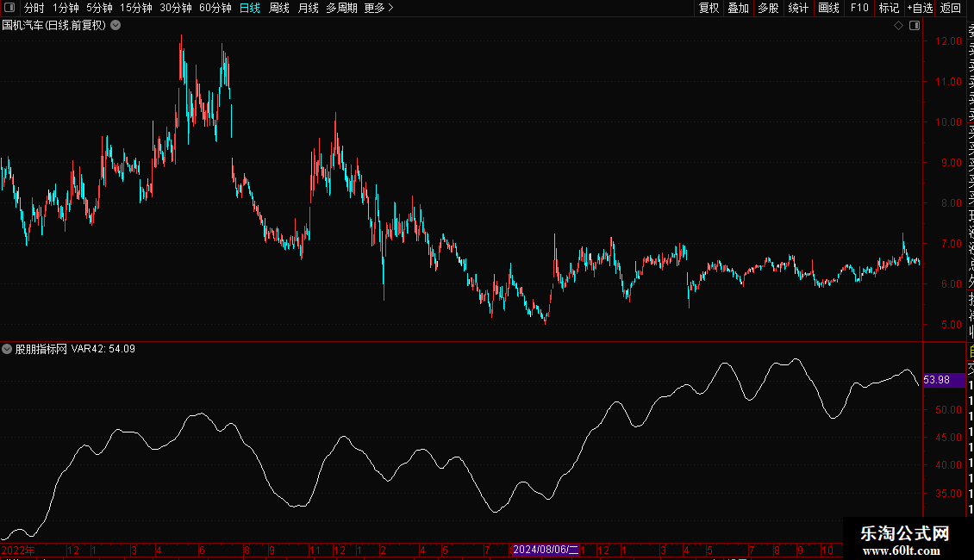974x560 pixels.
Task: Select the 30分钟 period
Action: click(x=176, y=8)
